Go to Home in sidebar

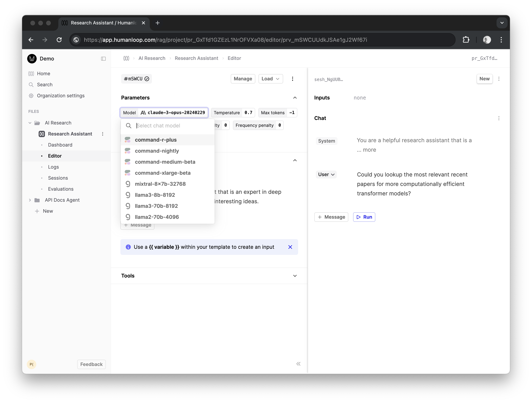tap(44, 74)
